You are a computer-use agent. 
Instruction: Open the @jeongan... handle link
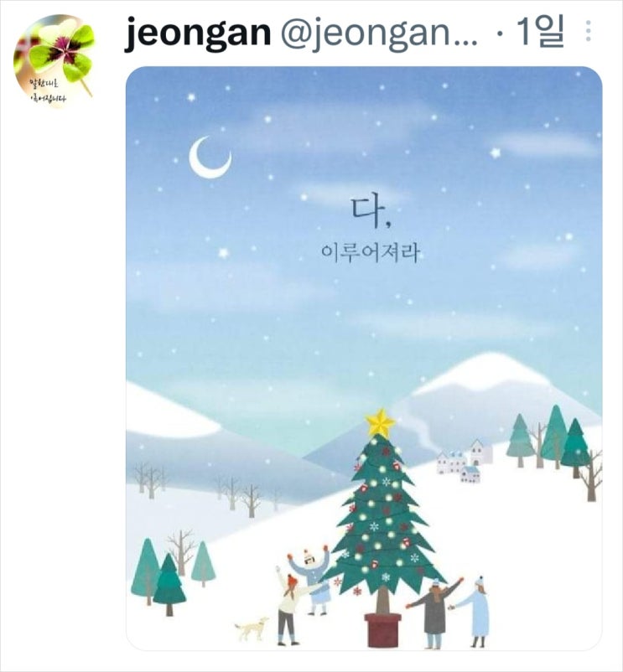(379, 34)
